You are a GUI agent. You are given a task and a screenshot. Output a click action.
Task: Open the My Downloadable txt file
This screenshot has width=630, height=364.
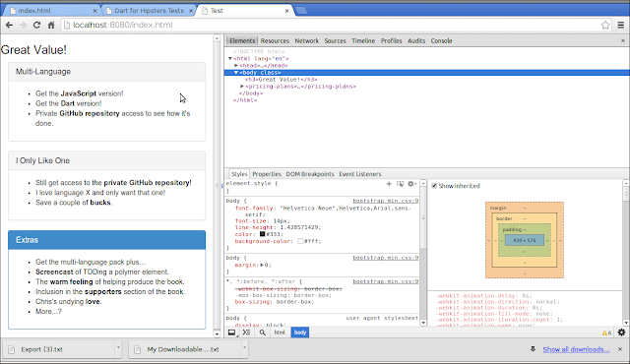click(x=185, y=349)
